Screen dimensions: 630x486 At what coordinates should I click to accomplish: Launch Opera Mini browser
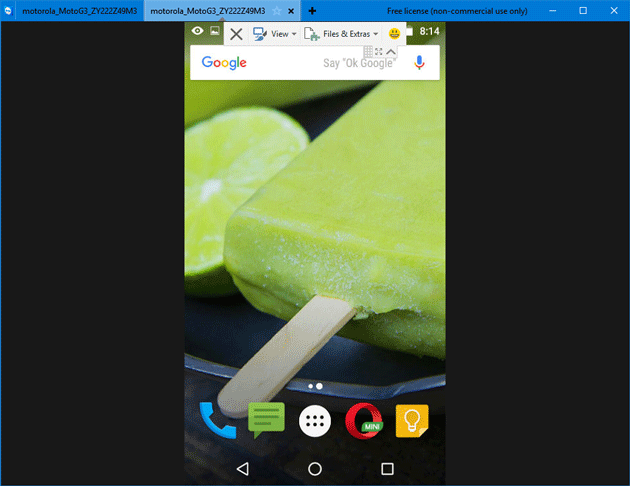[x=364, y=421]
